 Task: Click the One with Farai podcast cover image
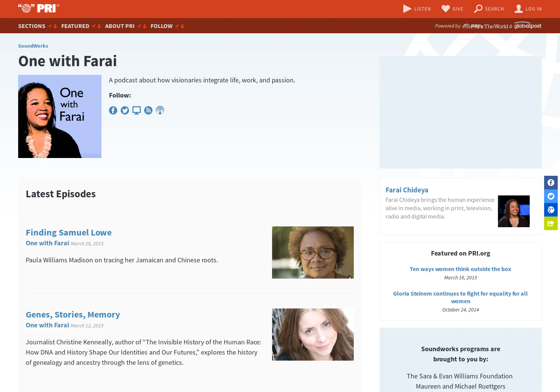click(x=60, y=116)
